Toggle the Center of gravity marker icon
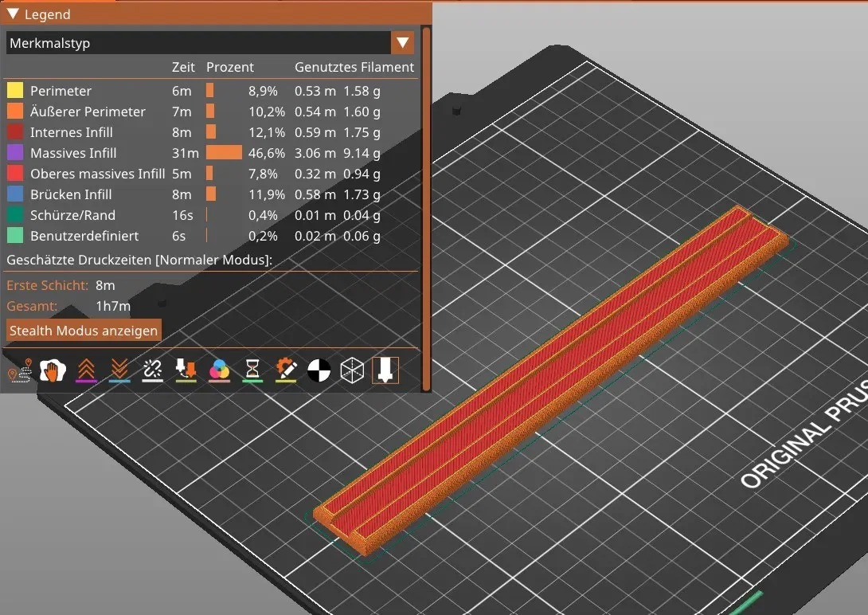The width and height of the screenshot is (868, 615). click(319, 370)
